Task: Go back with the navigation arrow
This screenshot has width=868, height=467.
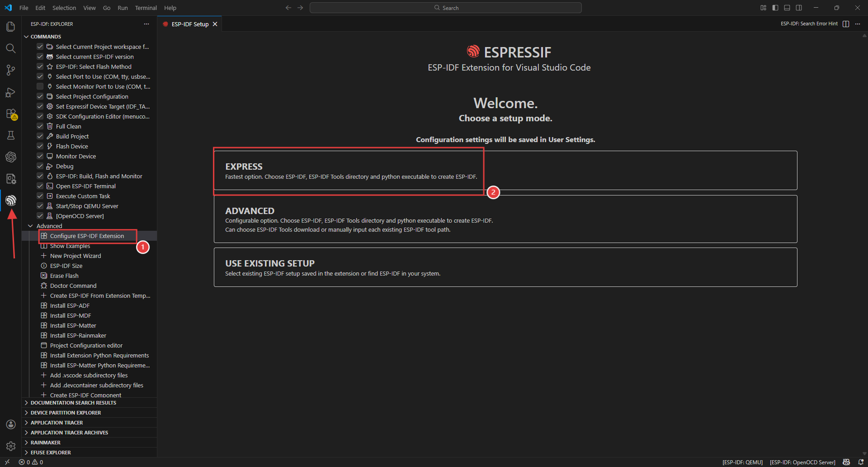Action: coord(288,8)
